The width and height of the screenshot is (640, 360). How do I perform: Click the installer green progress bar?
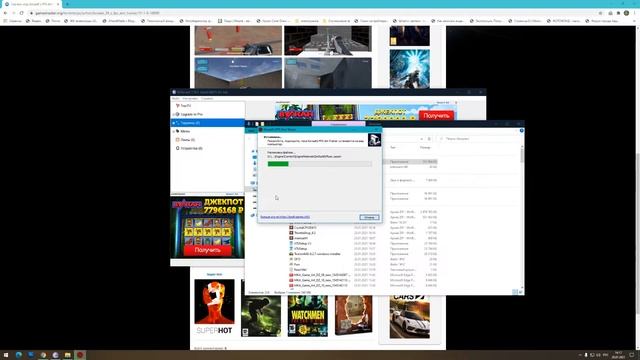coord(320,164)
